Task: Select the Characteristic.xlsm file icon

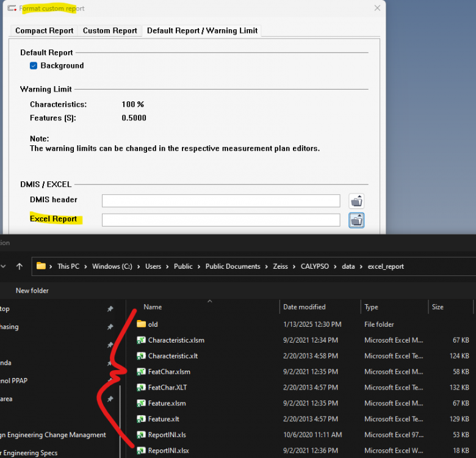Action: (x=141, y=340)
